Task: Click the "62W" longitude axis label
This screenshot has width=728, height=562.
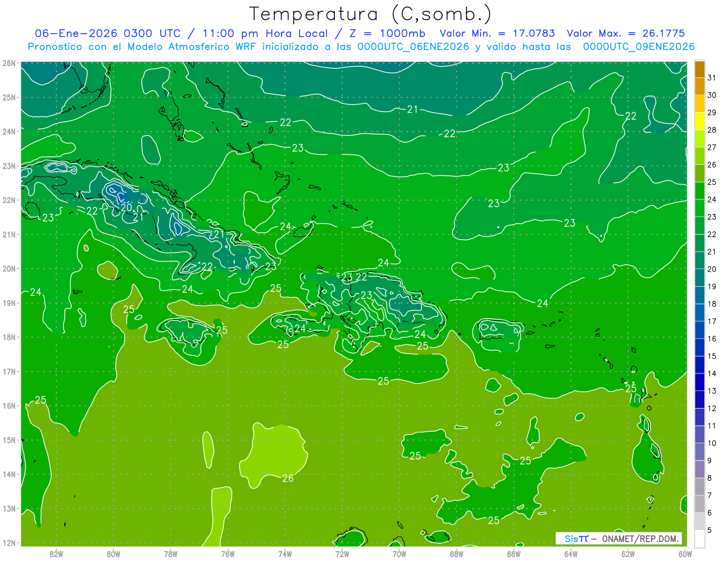Action: pyautogui.click(x=628, y=553)
